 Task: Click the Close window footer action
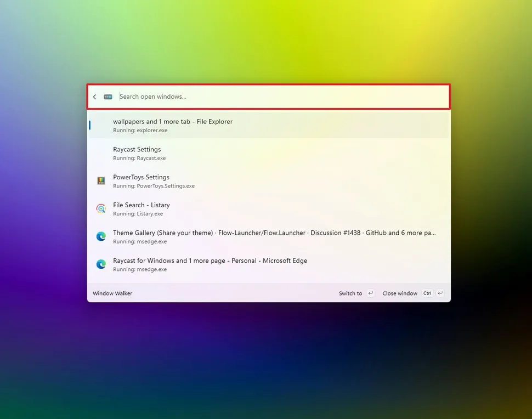[x=399, y=293]
